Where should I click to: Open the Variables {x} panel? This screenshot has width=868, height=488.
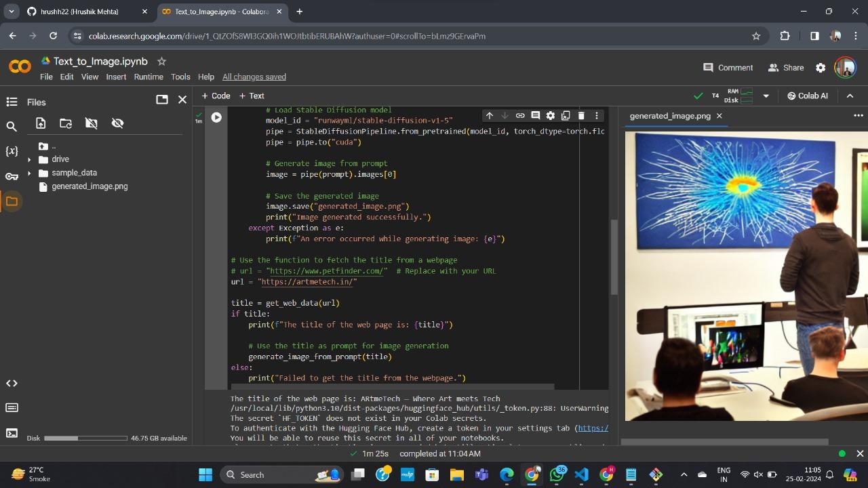(12, 151)
